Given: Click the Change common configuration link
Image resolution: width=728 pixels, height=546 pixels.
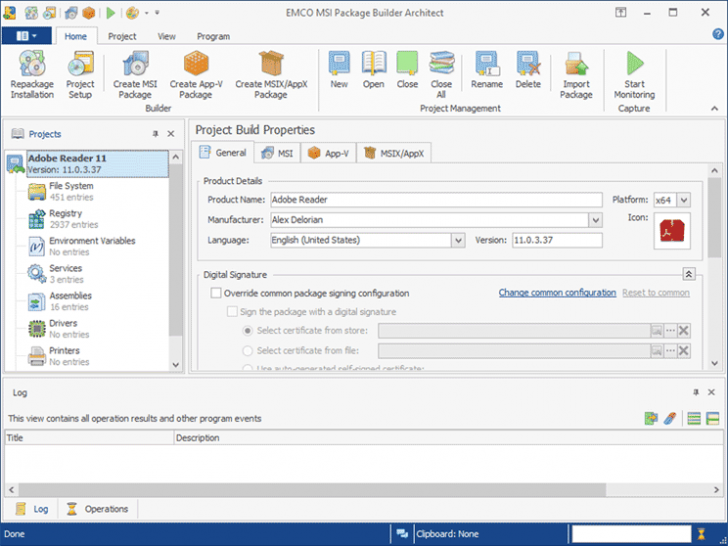Looking at the screenshot, I should point(557,293).
